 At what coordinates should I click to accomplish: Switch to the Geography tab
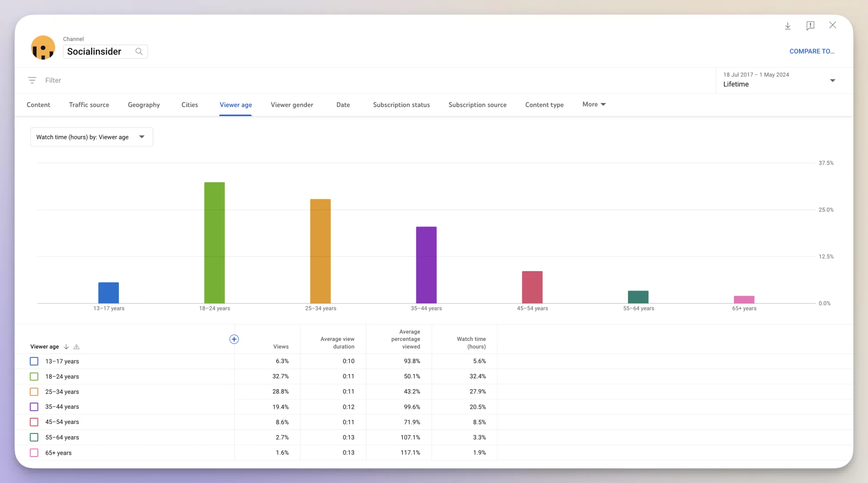[144, 105]
